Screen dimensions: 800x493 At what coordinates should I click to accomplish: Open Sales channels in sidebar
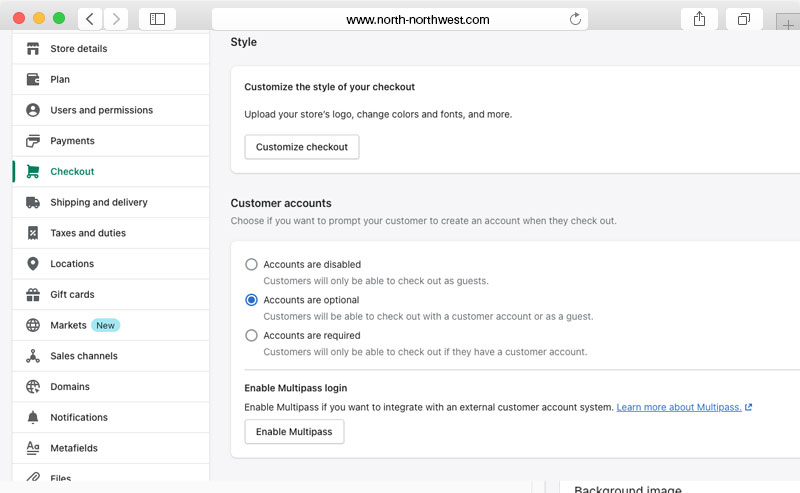[84, 356]
